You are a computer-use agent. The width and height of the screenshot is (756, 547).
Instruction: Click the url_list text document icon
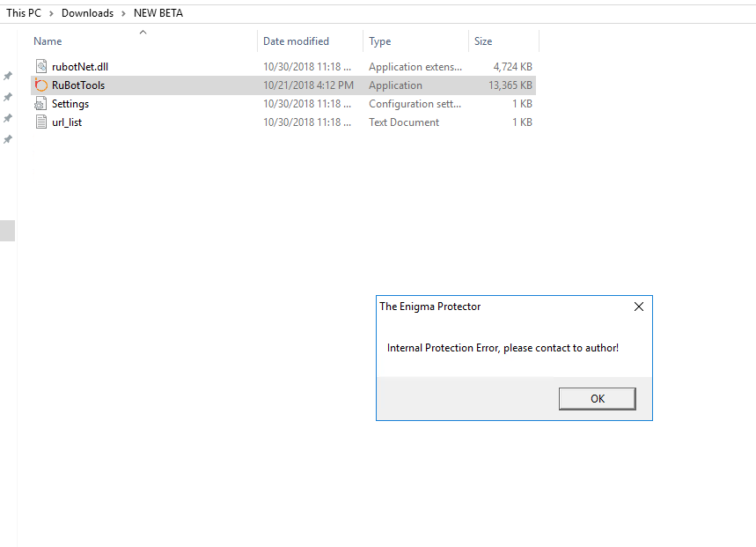40,122
